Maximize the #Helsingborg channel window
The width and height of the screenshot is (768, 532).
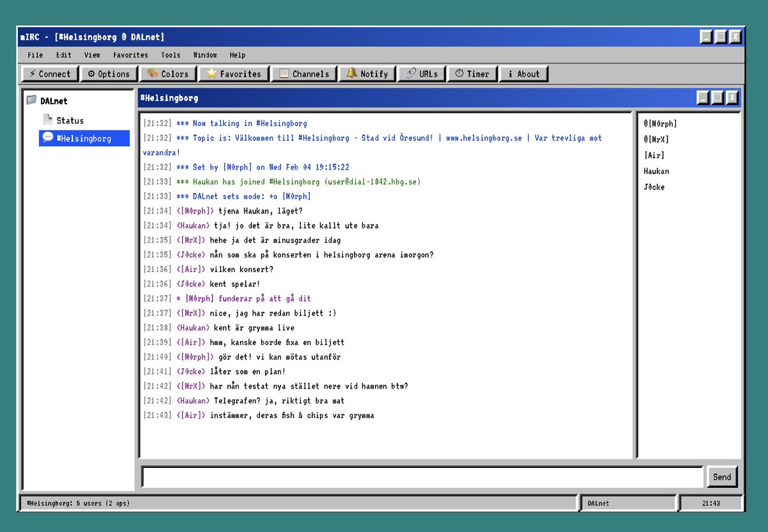pyautogui.click(x=718, y=98)
